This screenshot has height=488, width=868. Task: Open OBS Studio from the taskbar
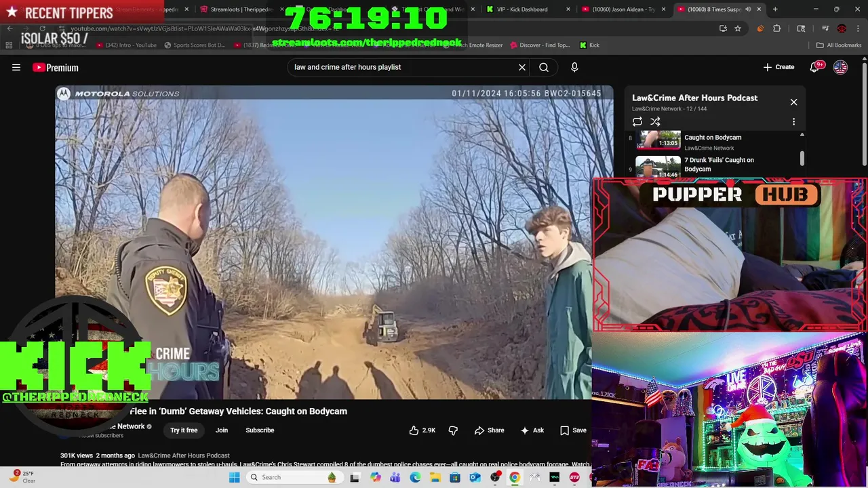point(495,477)
